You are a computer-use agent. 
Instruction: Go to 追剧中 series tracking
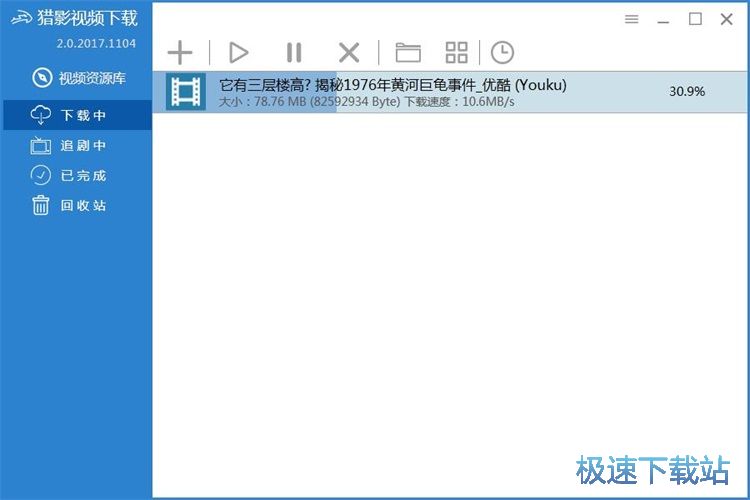pos(83,145)
